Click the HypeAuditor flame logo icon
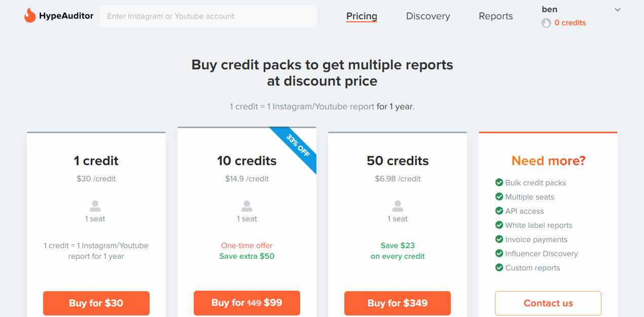644x317 pixels. pos(30,16)
